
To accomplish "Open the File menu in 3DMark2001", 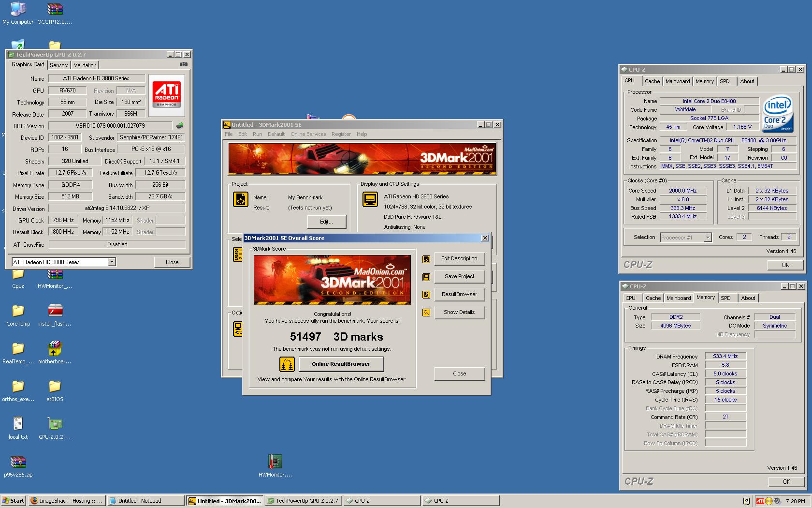I will [x=229, y=134].
